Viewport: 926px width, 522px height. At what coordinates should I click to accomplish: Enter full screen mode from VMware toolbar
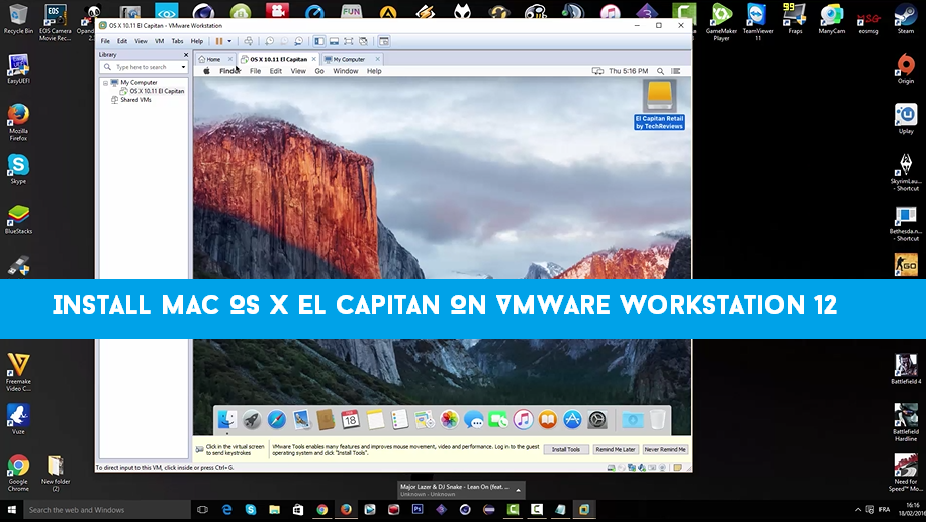[x=349, y=41]
